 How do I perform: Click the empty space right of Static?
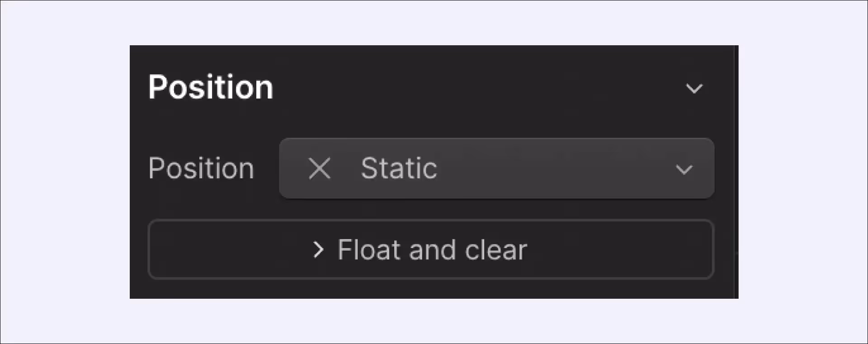[556, 168]
